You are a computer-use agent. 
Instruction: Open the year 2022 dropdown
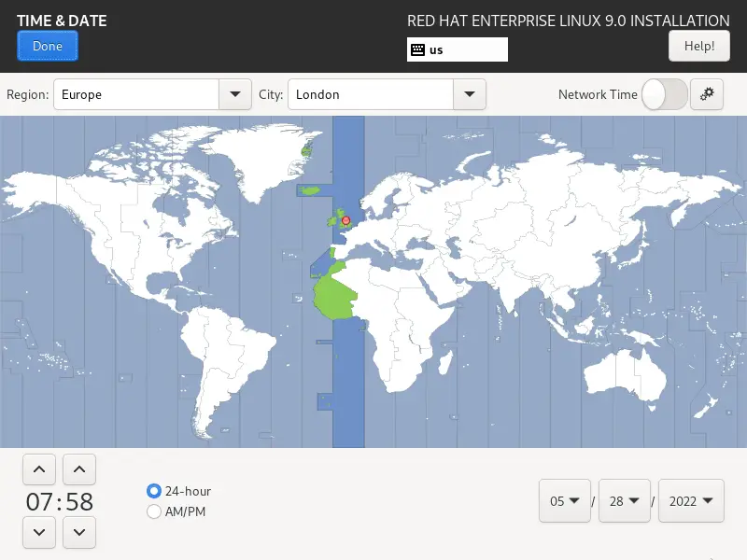[x=691, y=501]
